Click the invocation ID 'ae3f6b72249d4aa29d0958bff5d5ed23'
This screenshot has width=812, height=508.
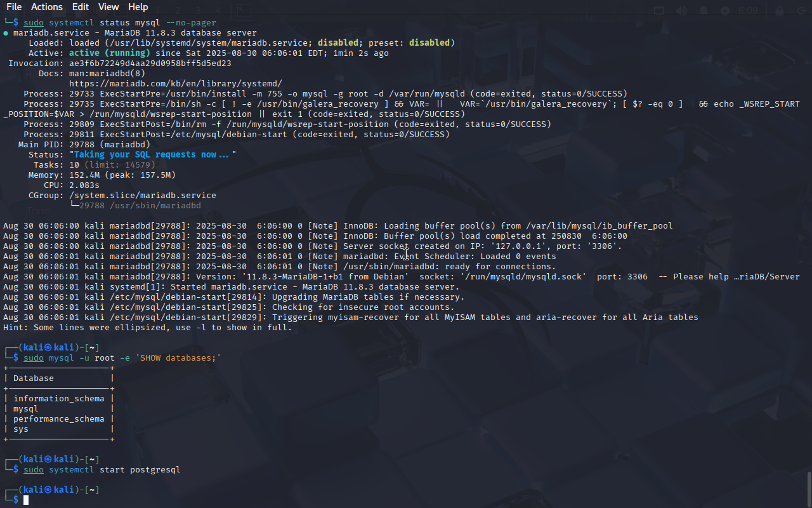(x=150, y=63)
